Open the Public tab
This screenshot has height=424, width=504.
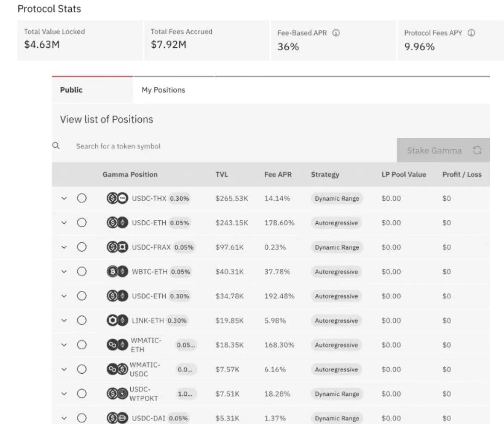coord(71,90)
